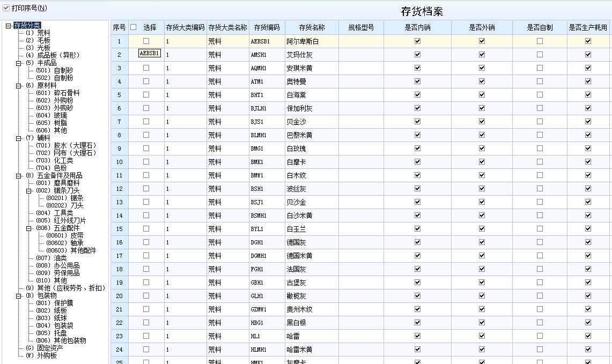Screen dimensions: 612x364
Task: Click row number 10 header cell
Action: click(119, 162)
